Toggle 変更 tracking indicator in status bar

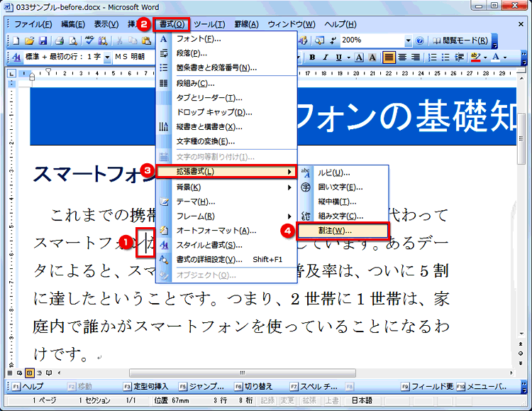pos(287,400)
